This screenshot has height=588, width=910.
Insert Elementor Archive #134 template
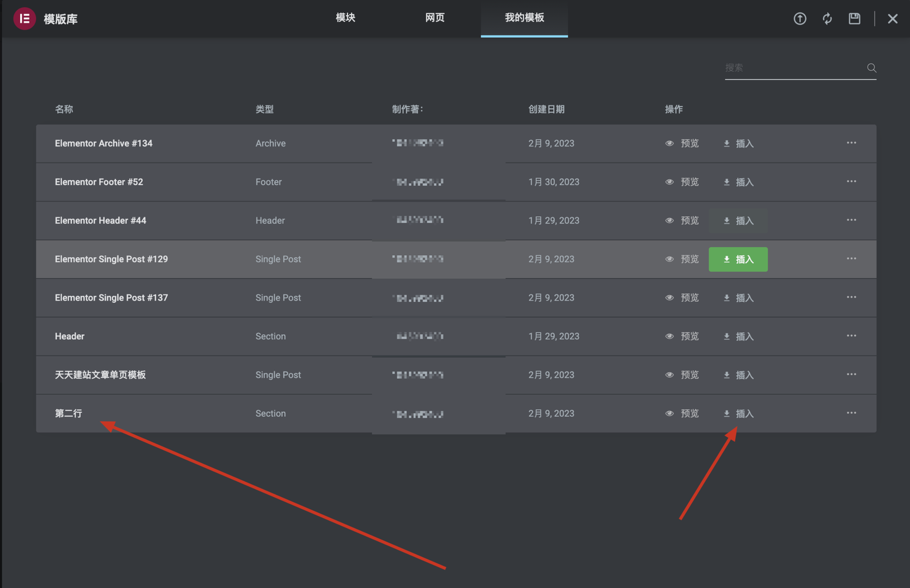[738, 143]
